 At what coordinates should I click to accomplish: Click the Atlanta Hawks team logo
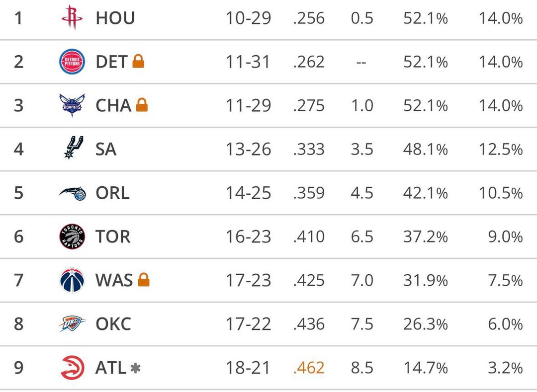click(x=72, y=368)
